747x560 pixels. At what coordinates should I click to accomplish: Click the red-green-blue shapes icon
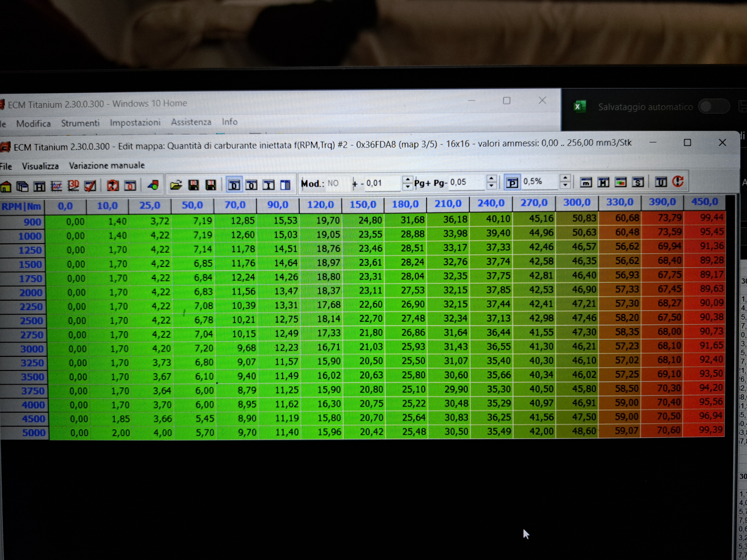coord(153,185)
